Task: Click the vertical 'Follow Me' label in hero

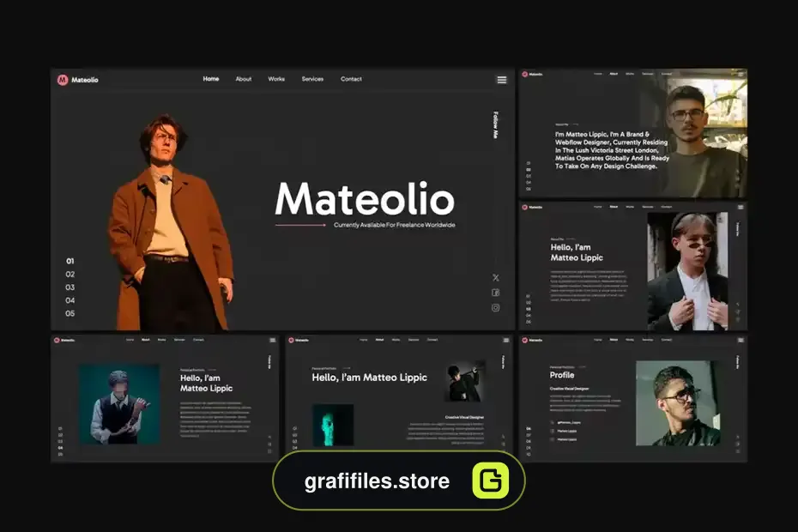Action: click(x=496, y=124)
